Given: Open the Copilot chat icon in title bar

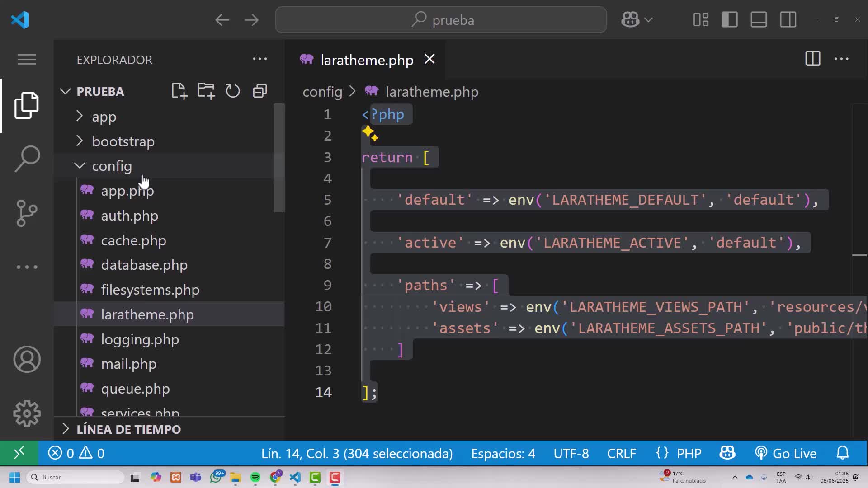Looking at the screenshot, I should coord(630,20).
